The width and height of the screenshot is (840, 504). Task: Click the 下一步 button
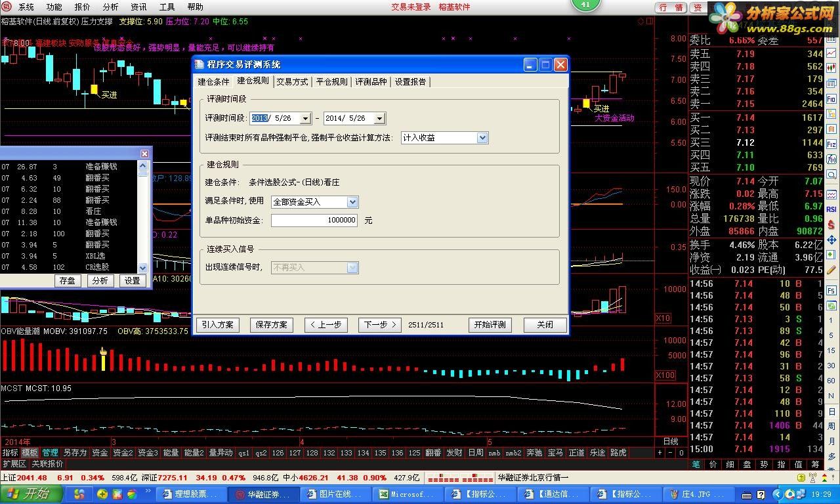pyautogui.click(x=380, y=325)
